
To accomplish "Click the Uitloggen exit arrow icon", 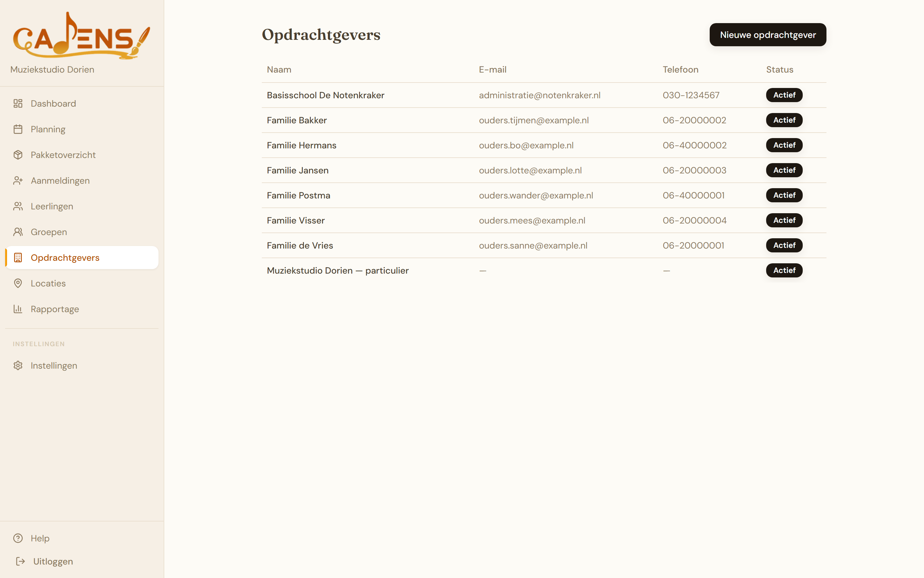I will [x=21, y=561].
